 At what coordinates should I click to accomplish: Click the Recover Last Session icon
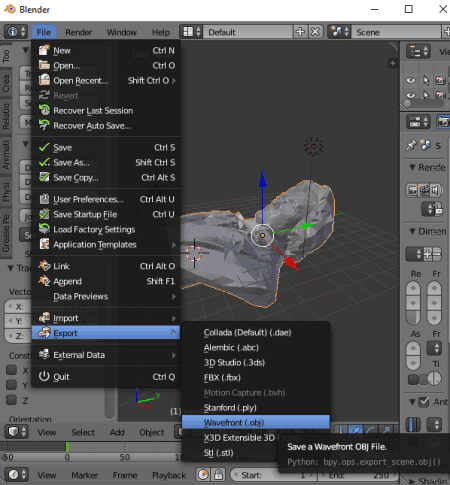tap(44, 110)
